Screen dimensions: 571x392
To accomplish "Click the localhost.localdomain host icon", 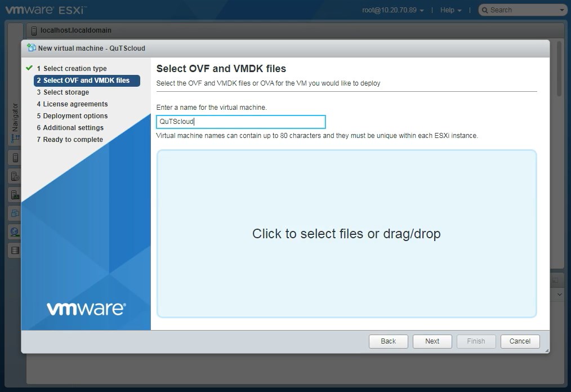I will [34, 31].
